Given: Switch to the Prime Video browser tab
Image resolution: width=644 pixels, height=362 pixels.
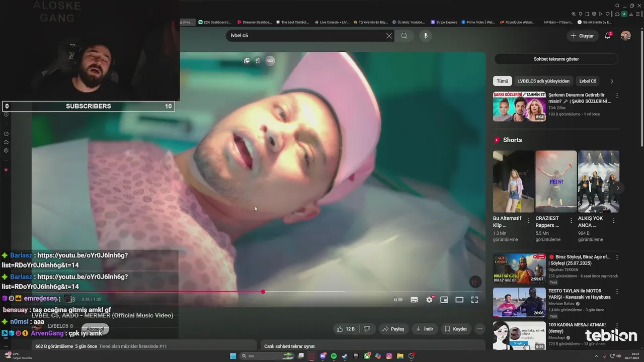Looking at the screenshot, I should coord(478,22).
